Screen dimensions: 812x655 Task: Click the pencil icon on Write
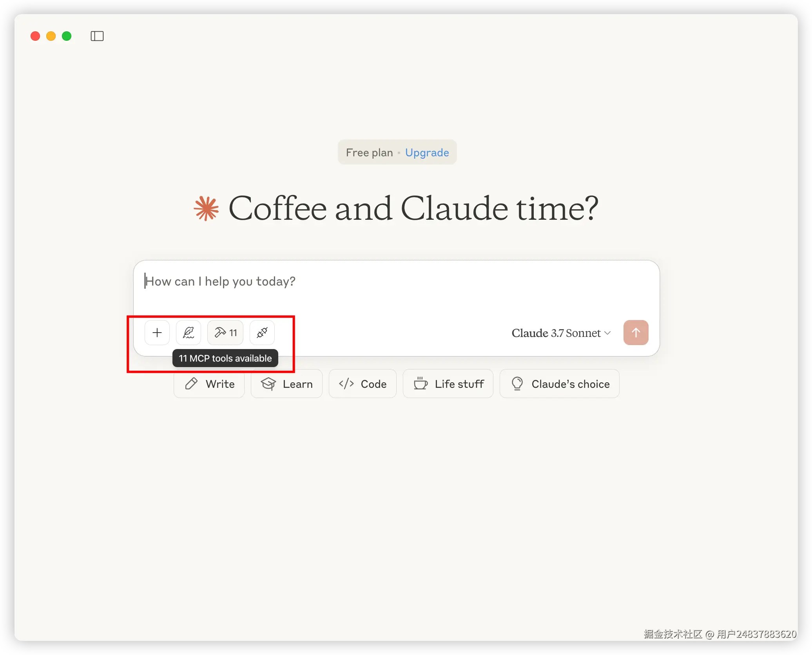191,384
